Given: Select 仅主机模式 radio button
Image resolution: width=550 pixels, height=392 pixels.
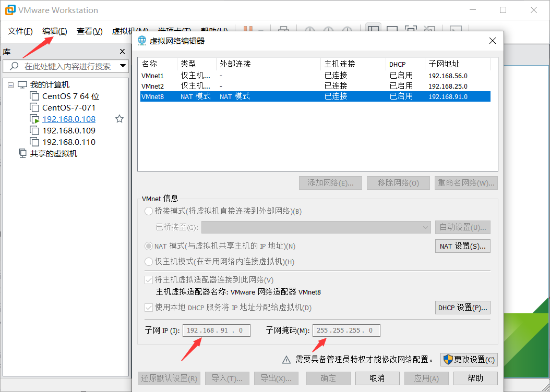Looking at the screenshot, I should click(149, 261).
